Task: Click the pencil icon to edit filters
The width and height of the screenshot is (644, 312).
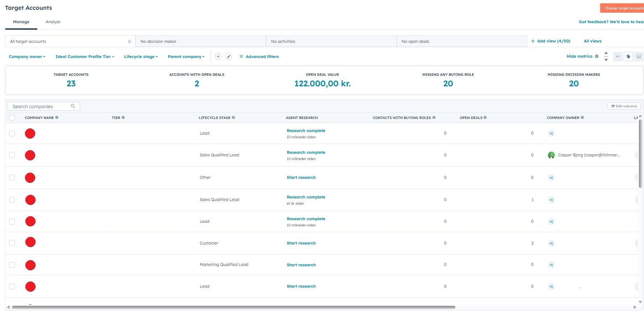Action: [228, 57]
